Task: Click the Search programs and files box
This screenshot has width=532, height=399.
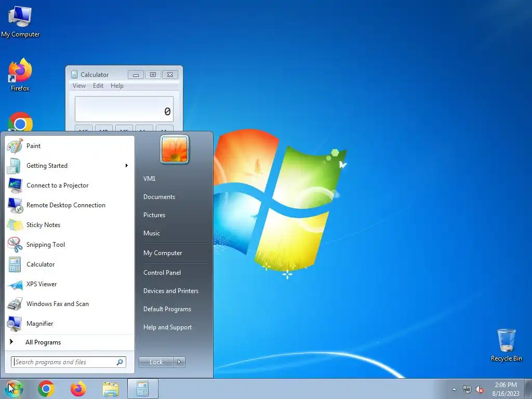Action: [x=68, y=362]
